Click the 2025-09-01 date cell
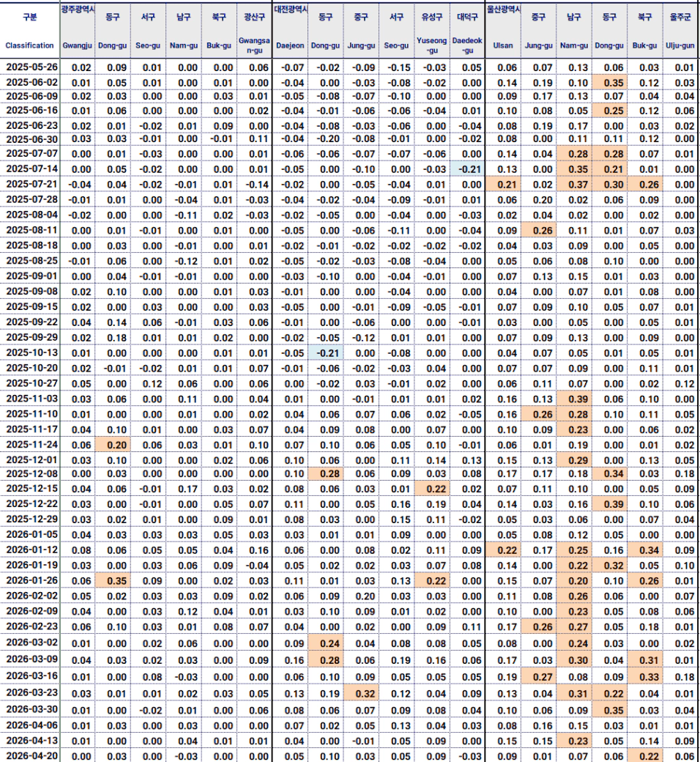Screen dimensions: 700x762 point(31,276)
